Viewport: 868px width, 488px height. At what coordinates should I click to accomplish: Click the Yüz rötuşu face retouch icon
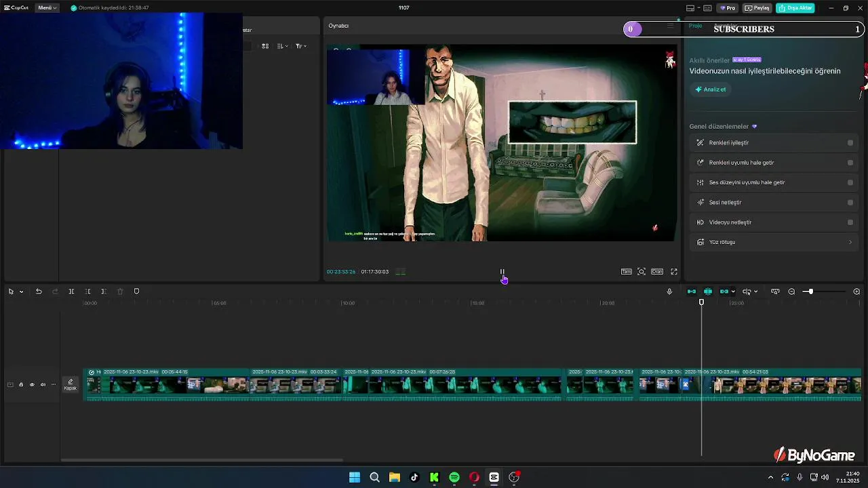(701, 242)
